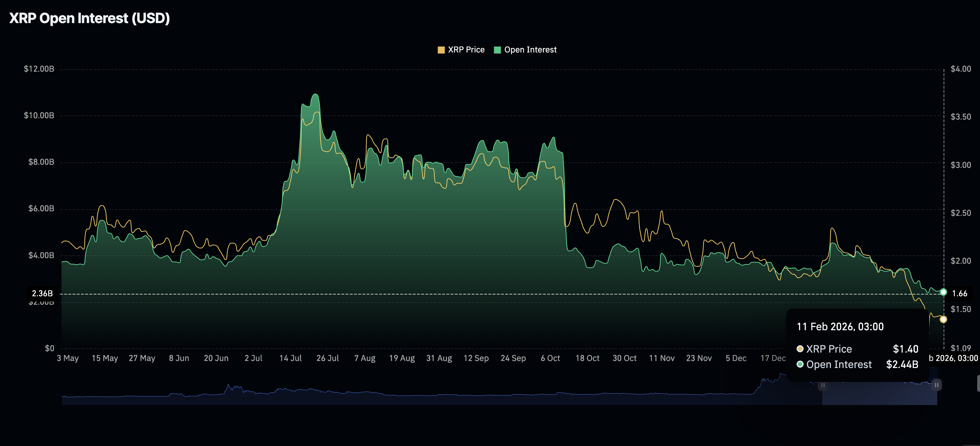Click the 2.36B crosshair axis label
This screenshot has width=980, height=446.
[42, 293]
